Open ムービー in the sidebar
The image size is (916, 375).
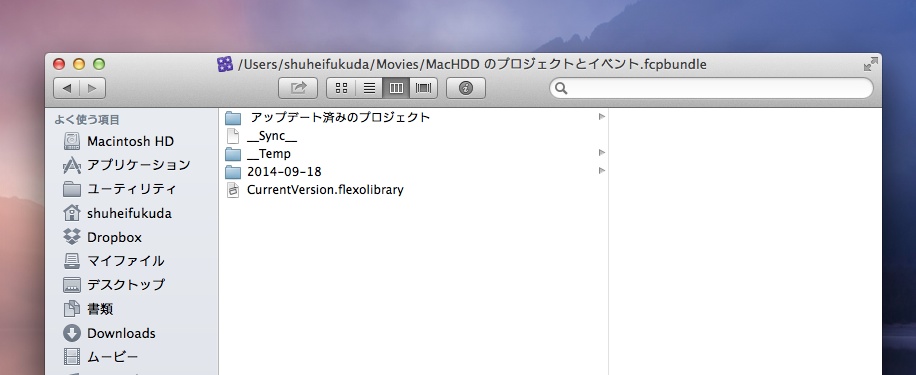[112, 357]
